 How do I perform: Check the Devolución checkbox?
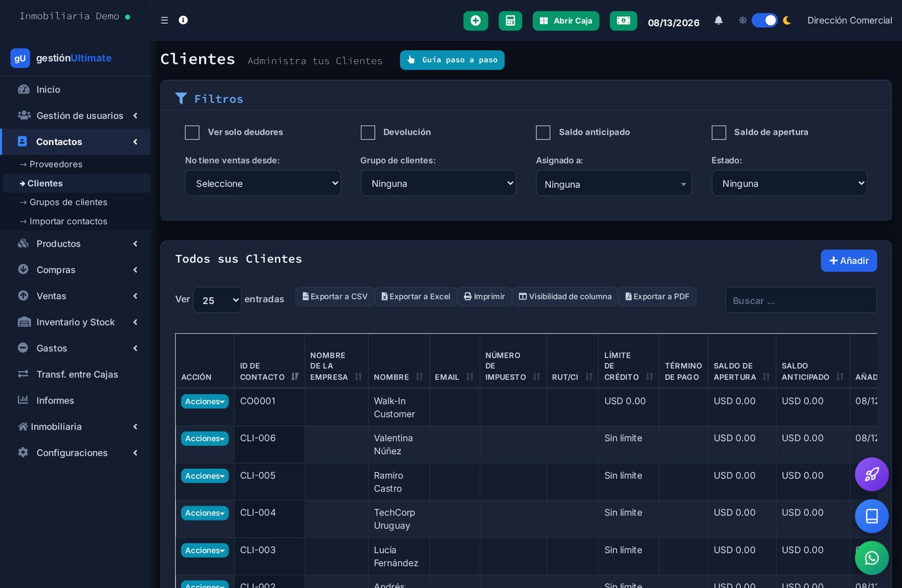point(368,133)
